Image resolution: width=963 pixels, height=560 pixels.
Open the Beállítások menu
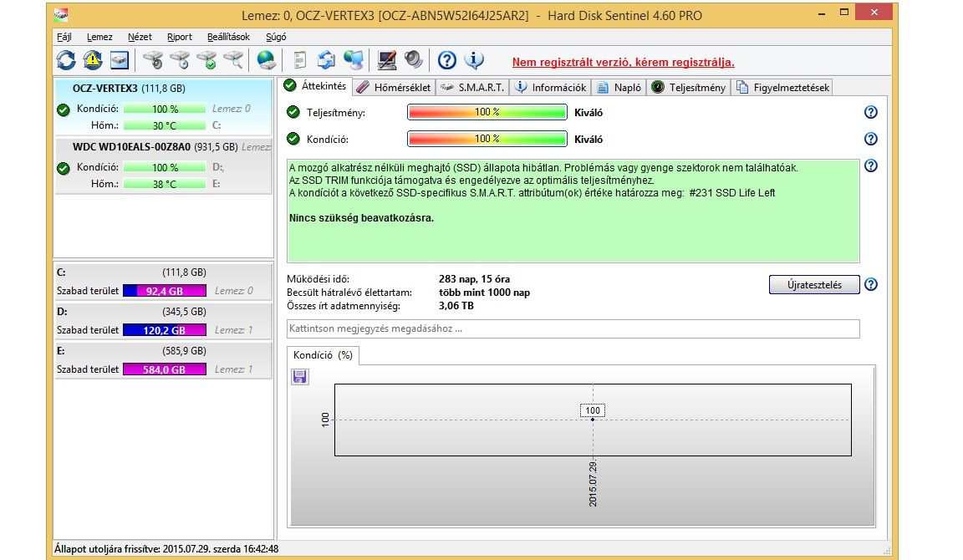(228, 37)
